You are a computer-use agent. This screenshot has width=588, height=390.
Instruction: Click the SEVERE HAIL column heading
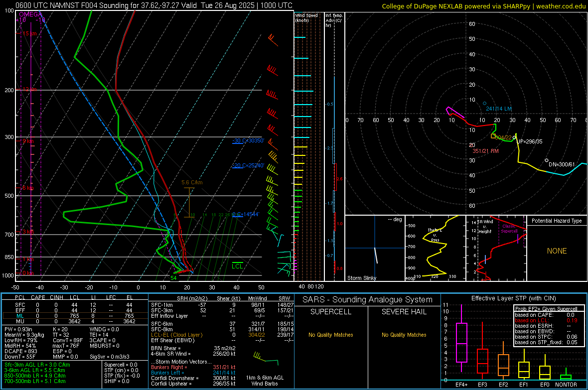click(x=404, y=312)
